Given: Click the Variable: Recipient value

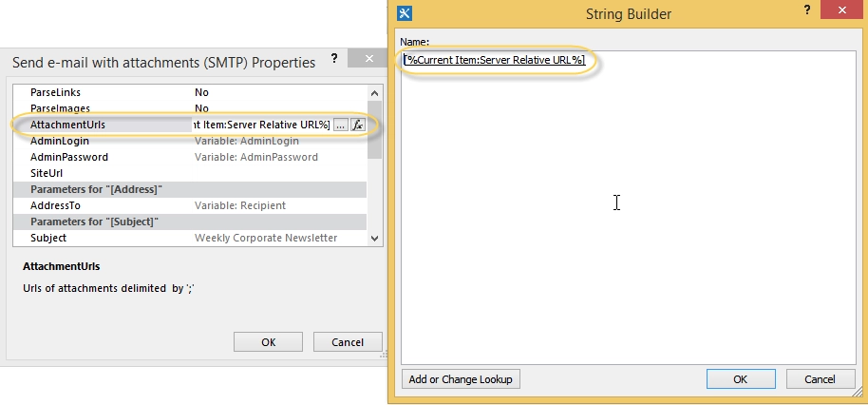Looking at the screenshot, I should (x=239, y=205).
